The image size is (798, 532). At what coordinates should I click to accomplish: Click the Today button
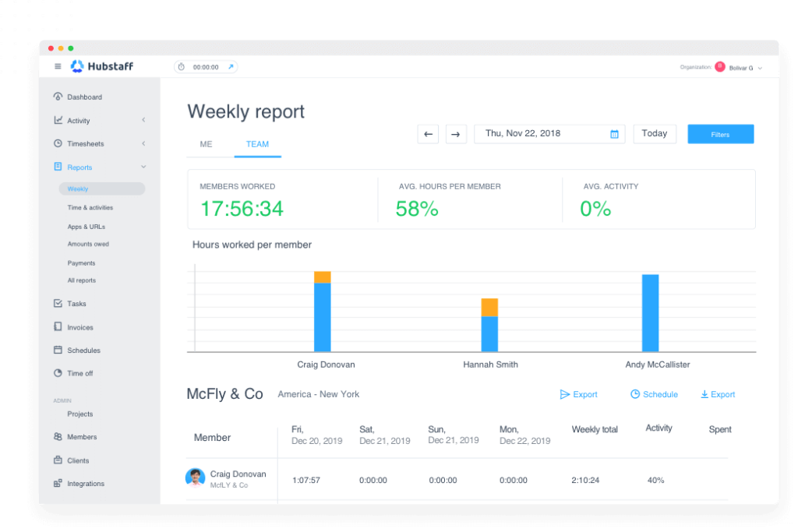(655, 134)
